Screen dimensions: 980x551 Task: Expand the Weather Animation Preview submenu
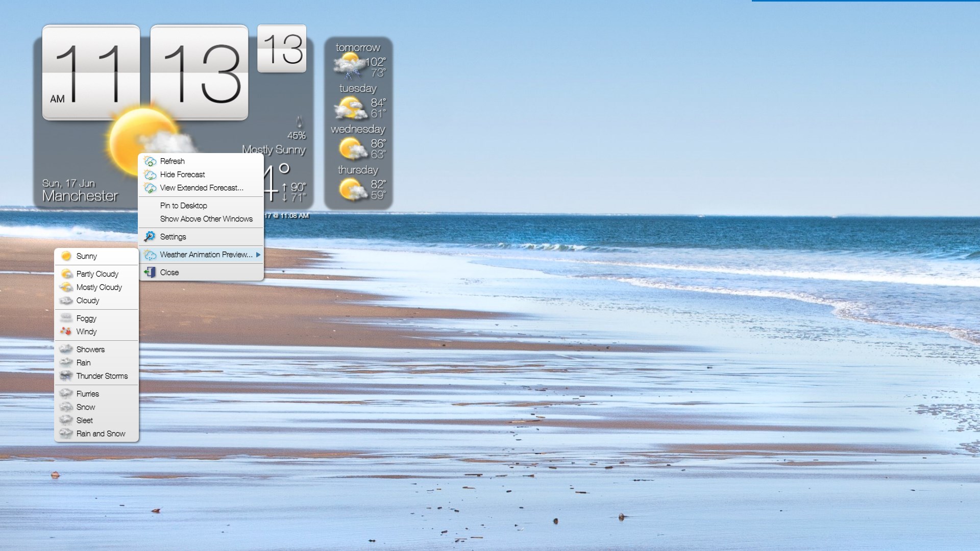pyautogui.click(x=204, y=254)
